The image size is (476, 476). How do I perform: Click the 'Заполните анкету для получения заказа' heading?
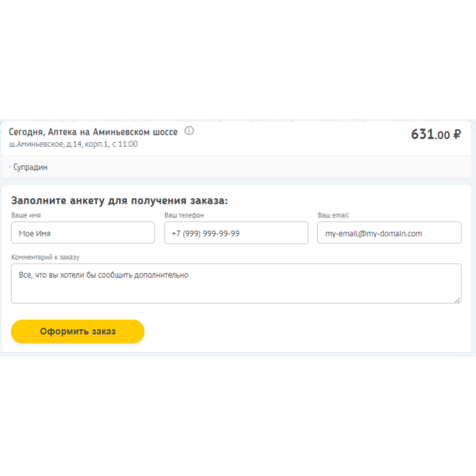[119, 200]
